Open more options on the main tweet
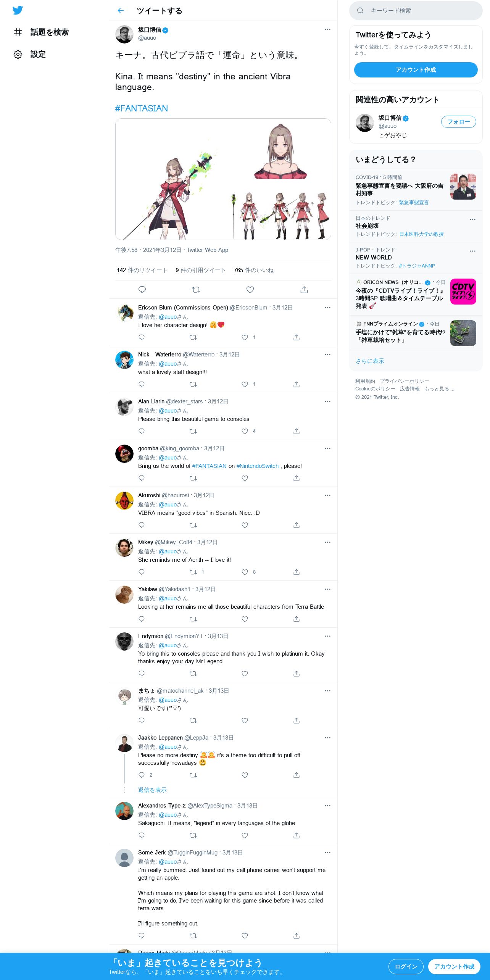This screenshot has height=980, width=490. pyautogui.click(x=327, y=29)
